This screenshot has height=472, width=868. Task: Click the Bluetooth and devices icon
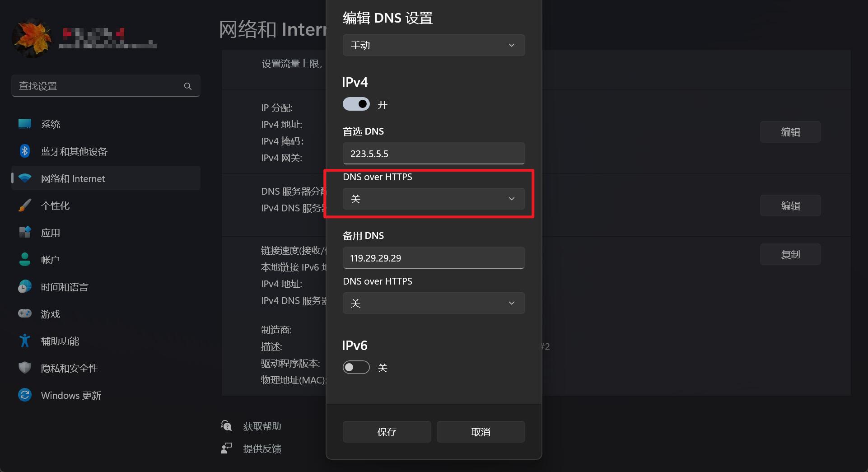(x=25, y=151)
